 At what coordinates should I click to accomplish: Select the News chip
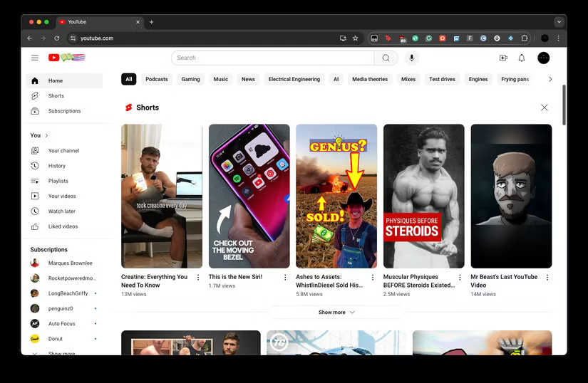248,79
